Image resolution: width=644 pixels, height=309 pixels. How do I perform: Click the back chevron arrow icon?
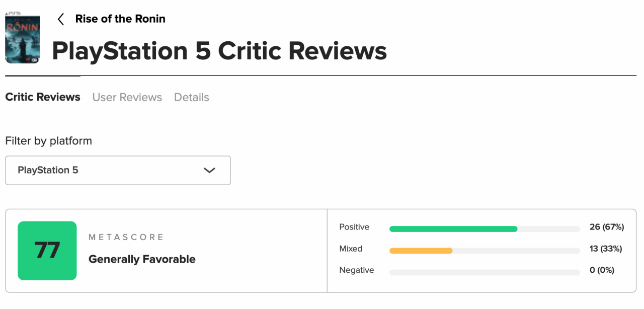(x=60, y=19)
